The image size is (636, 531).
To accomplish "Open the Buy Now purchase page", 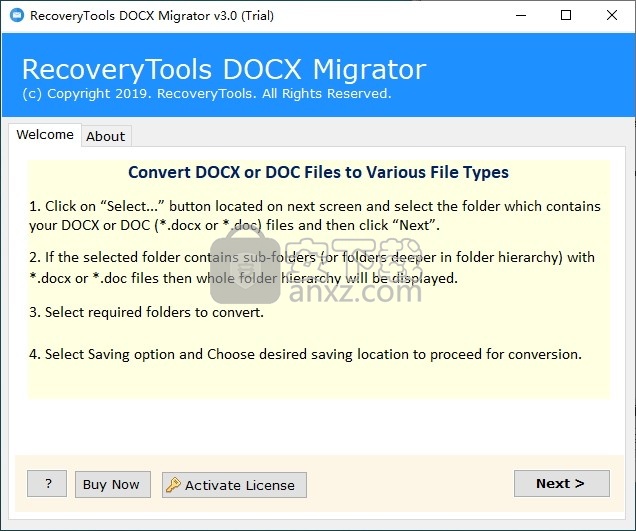I will click(113, 484).
